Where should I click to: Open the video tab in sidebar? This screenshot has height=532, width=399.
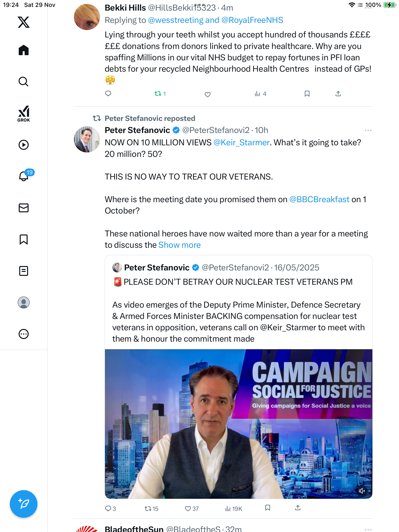point(24,145)
